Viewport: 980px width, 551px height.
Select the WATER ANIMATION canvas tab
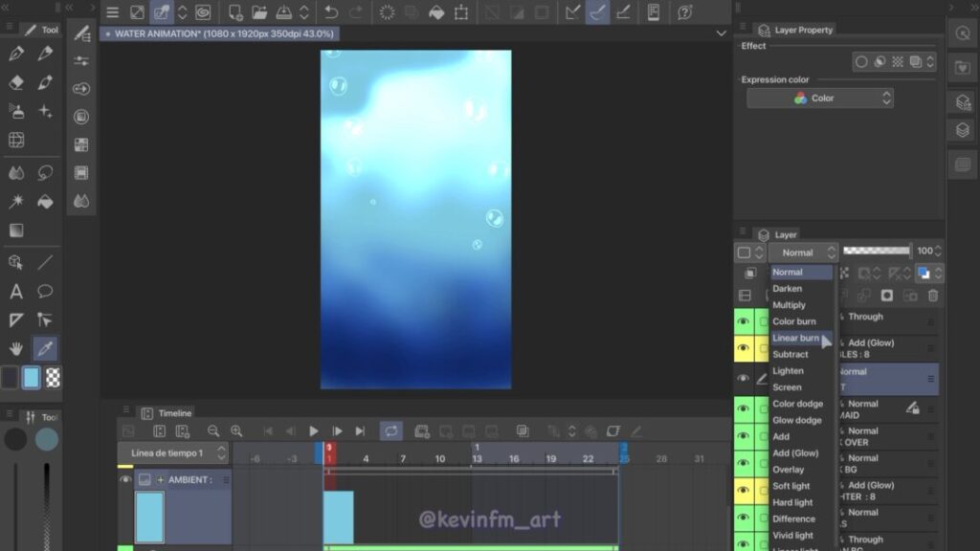[219, 33]
